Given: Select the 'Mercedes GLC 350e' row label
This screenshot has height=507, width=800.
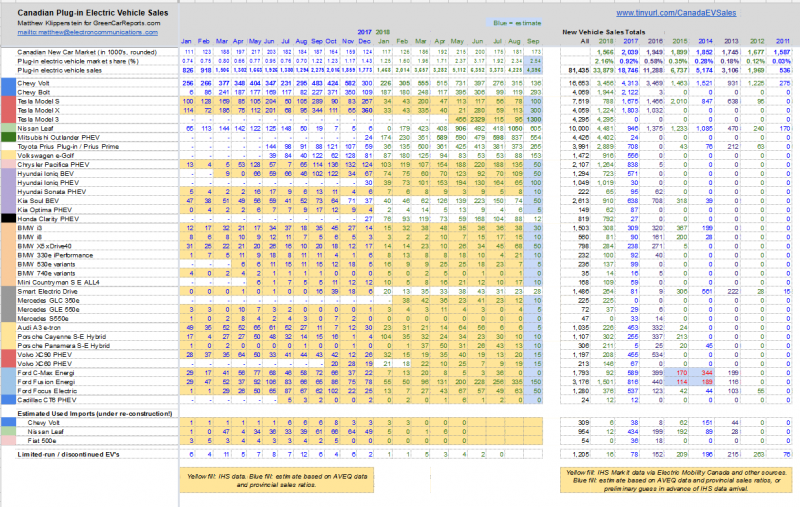Looking at the screenshot, I should [x=48, y=301].
